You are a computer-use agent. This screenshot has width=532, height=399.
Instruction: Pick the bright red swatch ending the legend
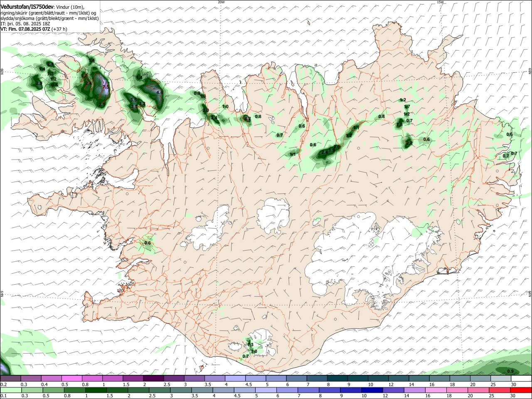point(521,389)
